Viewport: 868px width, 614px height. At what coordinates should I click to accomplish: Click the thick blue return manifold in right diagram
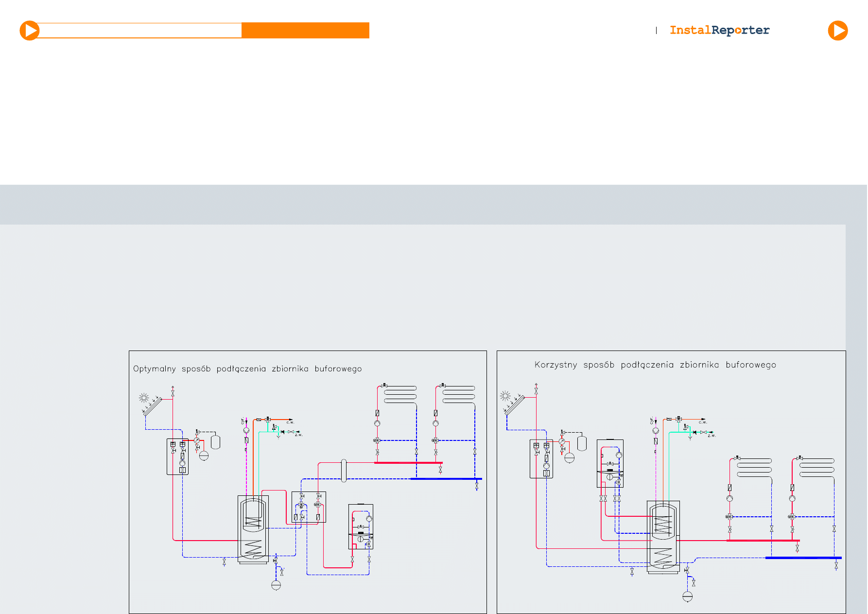(803, 558)
